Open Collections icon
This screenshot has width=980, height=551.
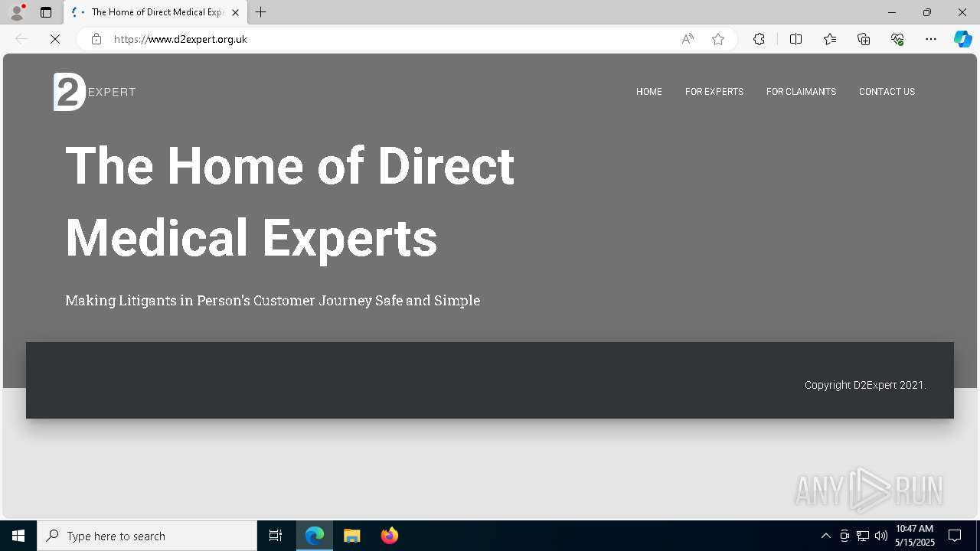coord(864,39)
